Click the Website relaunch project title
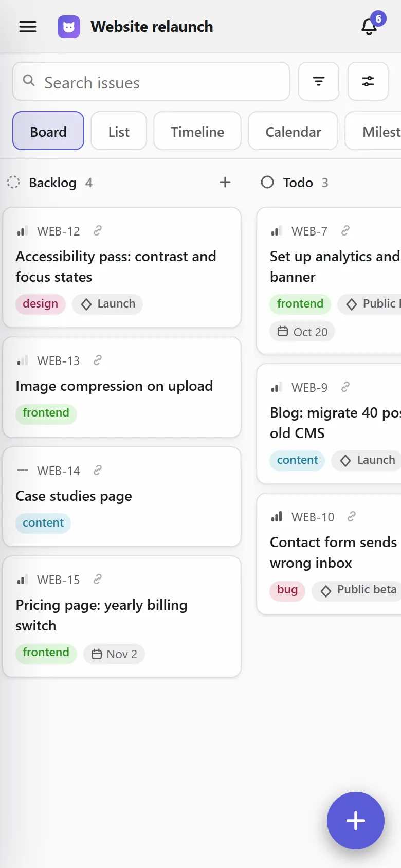 point(152,27)
